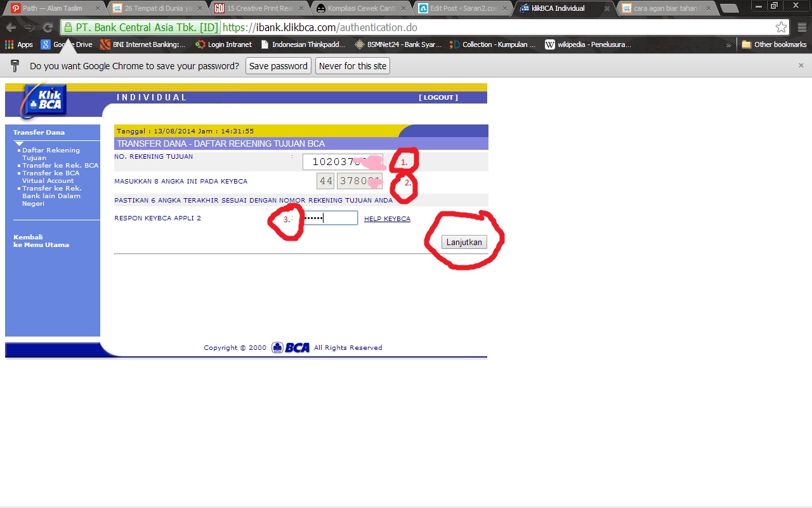Click the browser forward arrow
Viewport: 812px width, 508px height.
pyautogui.click(x=29, y=27)
